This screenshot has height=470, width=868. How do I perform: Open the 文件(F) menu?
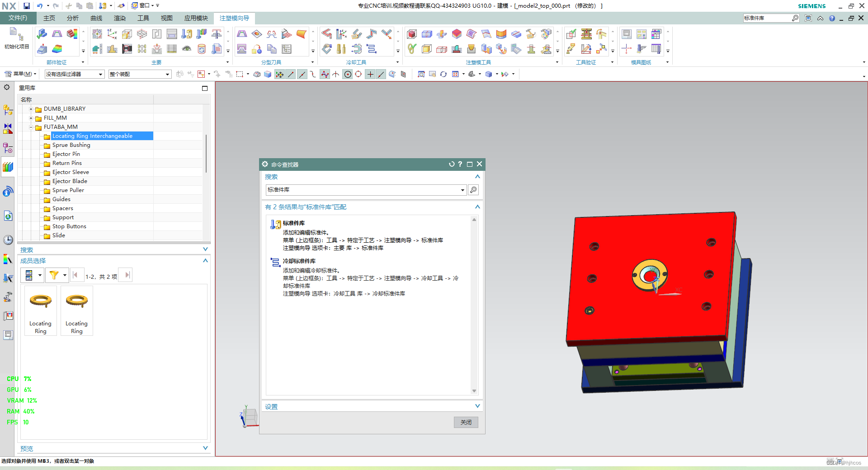coord(18,18)
